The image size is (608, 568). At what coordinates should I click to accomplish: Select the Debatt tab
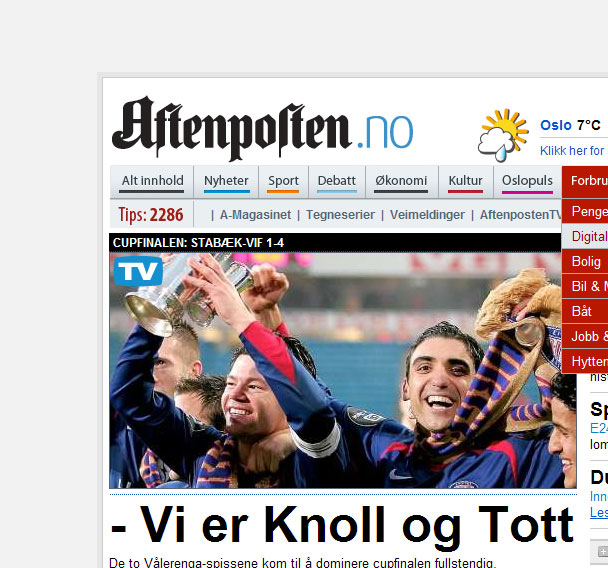pos(337,182)
